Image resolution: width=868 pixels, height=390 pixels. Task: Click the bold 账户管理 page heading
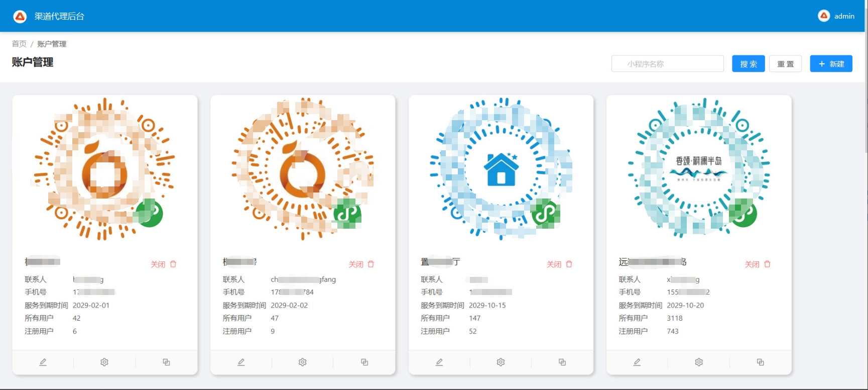coord(33,62)
